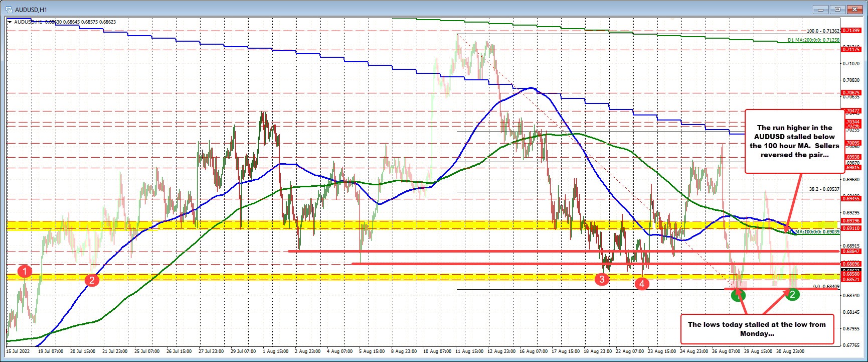
Task: Select the green circle marker number 1
Action: point(738,295)
